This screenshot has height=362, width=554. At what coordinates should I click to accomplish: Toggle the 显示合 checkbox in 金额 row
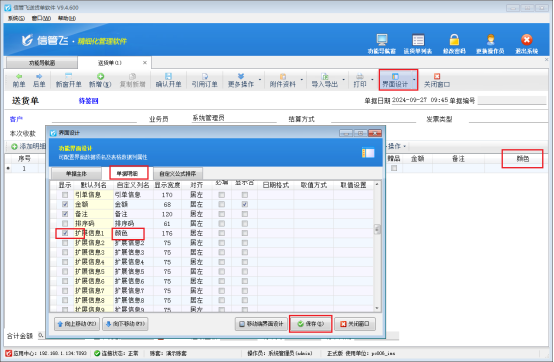tap(245, 204)
